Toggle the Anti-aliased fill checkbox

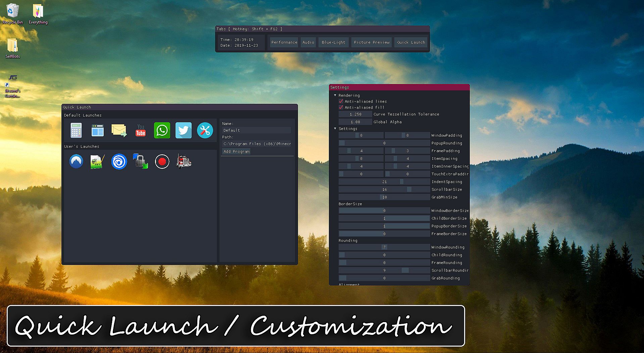pos(341,107)
